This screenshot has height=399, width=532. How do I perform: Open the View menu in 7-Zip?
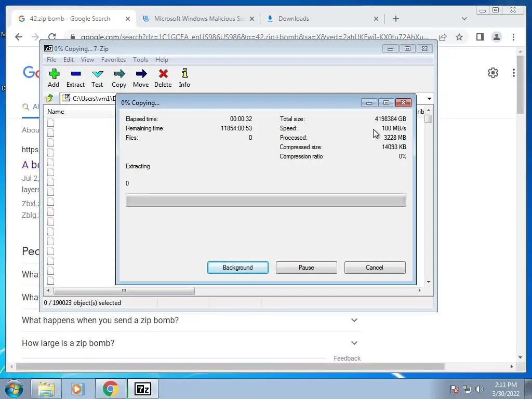click(x=87, y=60)
